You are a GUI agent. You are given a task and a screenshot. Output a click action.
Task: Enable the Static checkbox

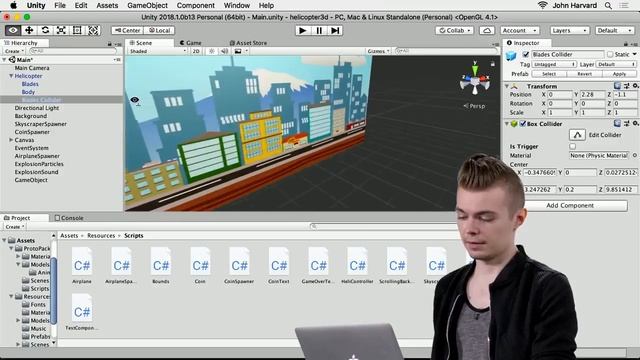[x=610, y=54]
